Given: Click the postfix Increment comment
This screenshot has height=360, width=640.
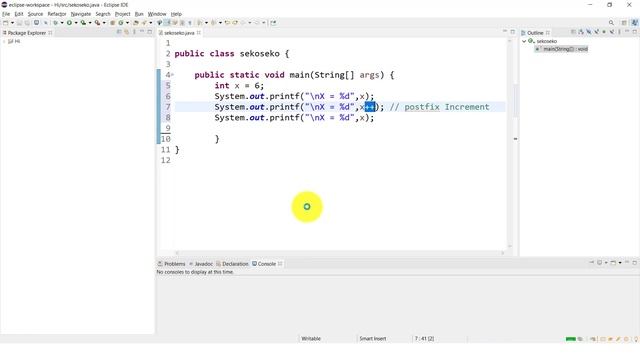Looking at the screenshot, I should (440, 107).
